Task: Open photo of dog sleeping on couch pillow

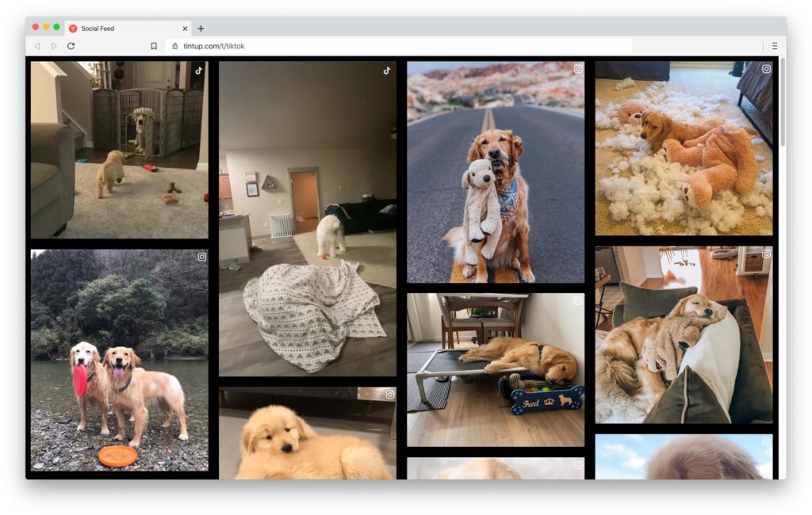Action: [x=684, y=335]
